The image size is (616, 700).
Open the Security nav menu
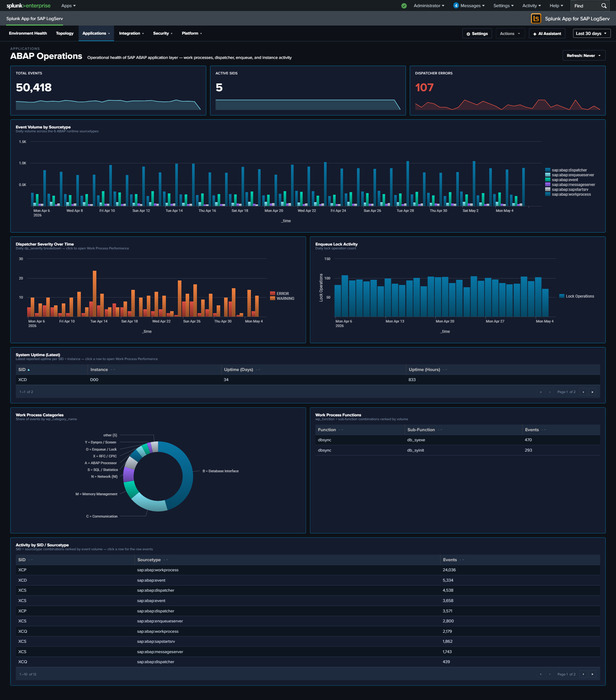click(x=163, y=33)
